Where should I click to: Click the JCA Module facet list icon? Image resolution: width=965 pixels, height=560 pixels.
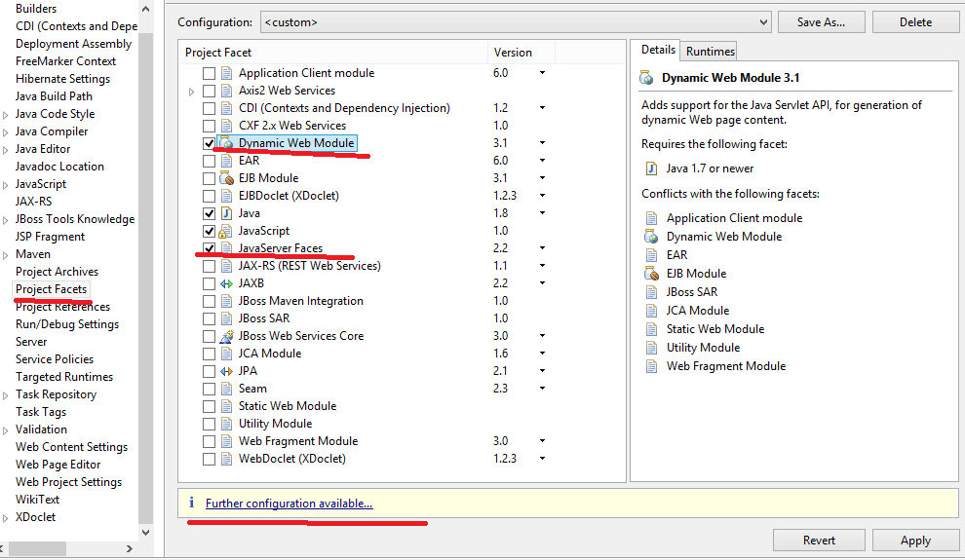(x=227, y=354)
